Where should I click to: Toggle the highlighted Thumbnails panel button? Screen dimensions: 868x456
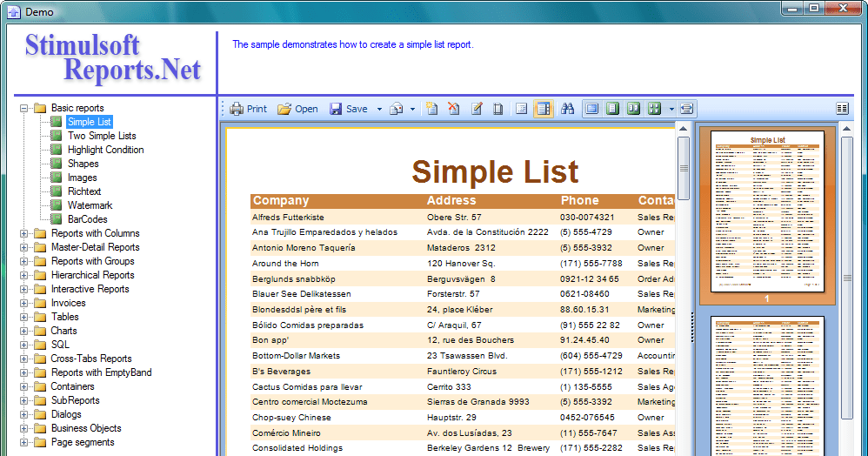coord(544,109)
